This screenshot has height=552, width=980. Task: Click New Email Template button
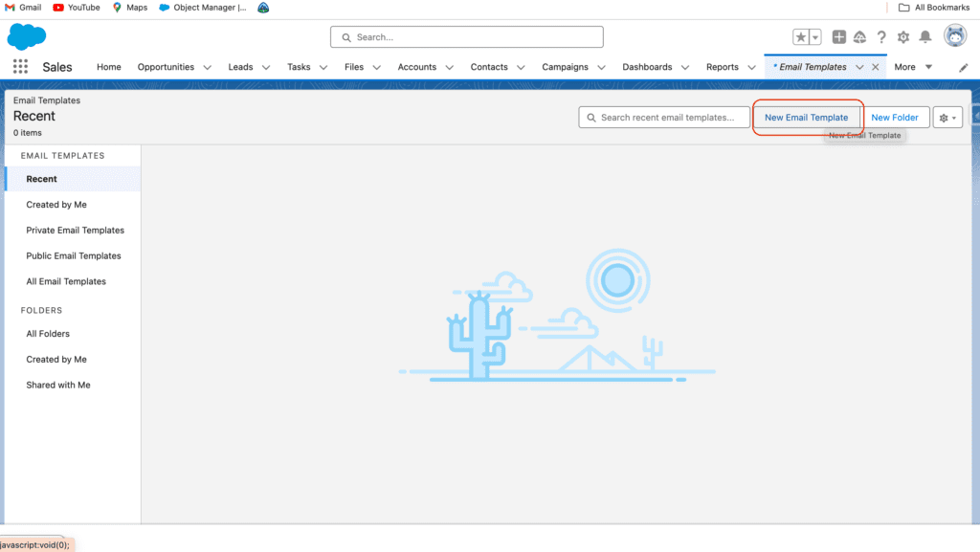[806, 118]
